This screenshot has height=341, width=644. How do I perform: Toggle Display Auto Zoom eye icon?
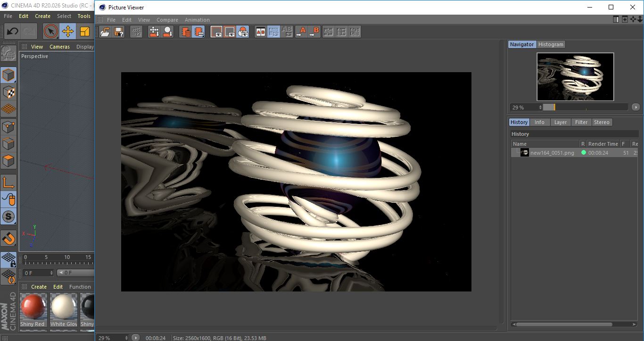pyautogui.click(x=216, y=32)
